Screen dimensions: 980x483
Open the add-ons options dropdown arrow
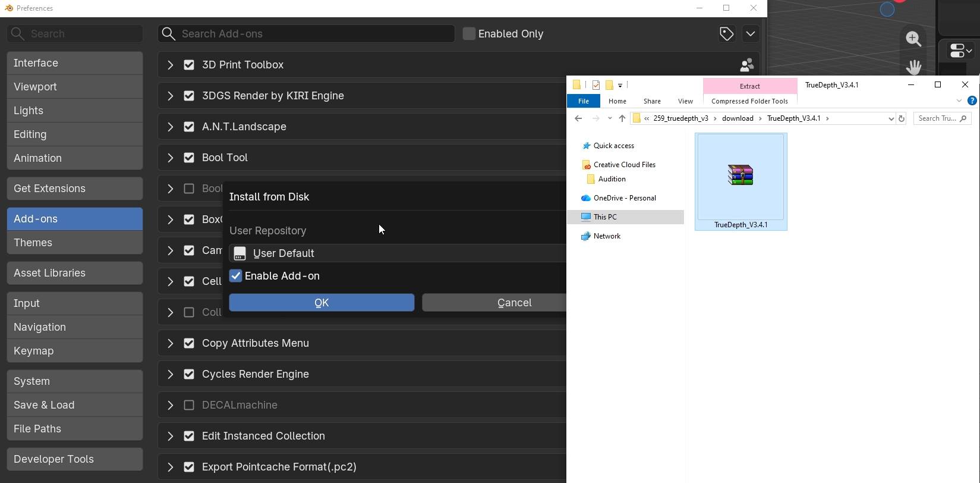coord(750,34)
